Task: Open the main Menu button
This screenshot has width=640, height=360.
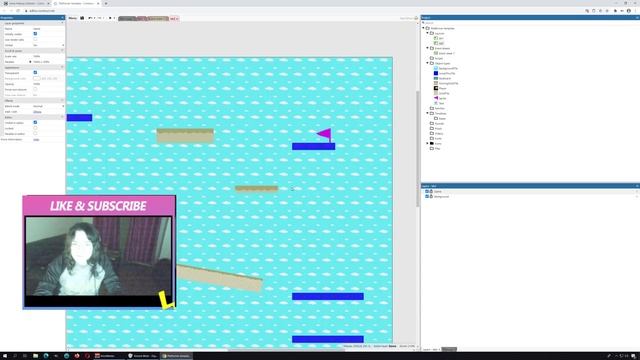Action: (x=73, y=18)
